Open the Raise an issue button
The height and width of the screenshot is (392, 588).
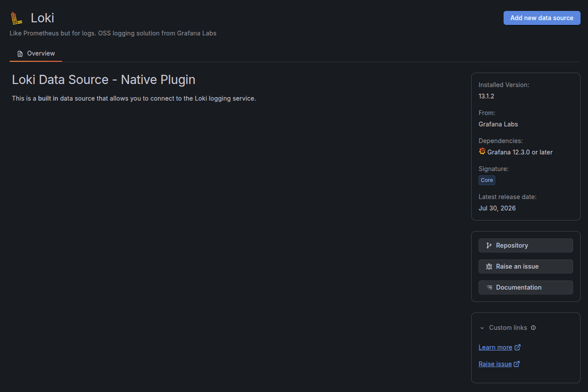(x=525, y=266)
